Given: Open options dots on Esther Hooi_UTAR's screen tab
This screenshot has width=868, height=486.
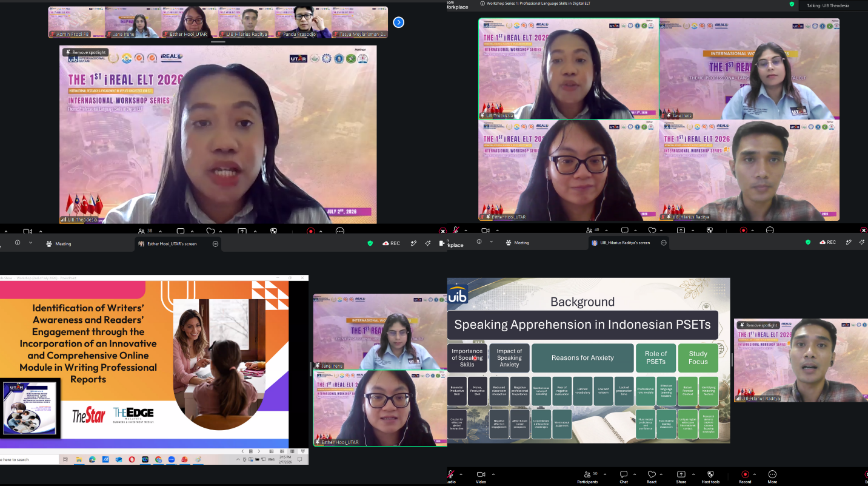Looking at the screenshot, I should (215, 243).
